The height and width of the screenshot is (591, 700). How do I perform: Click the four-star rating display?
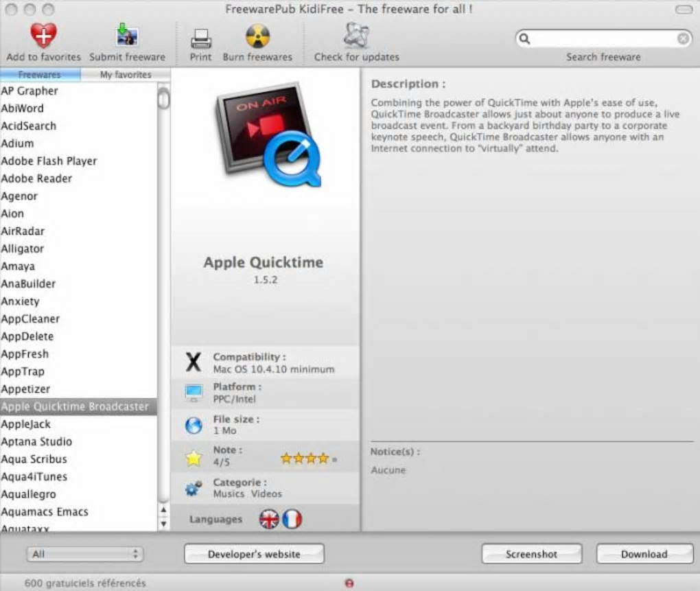pos(309,458)
